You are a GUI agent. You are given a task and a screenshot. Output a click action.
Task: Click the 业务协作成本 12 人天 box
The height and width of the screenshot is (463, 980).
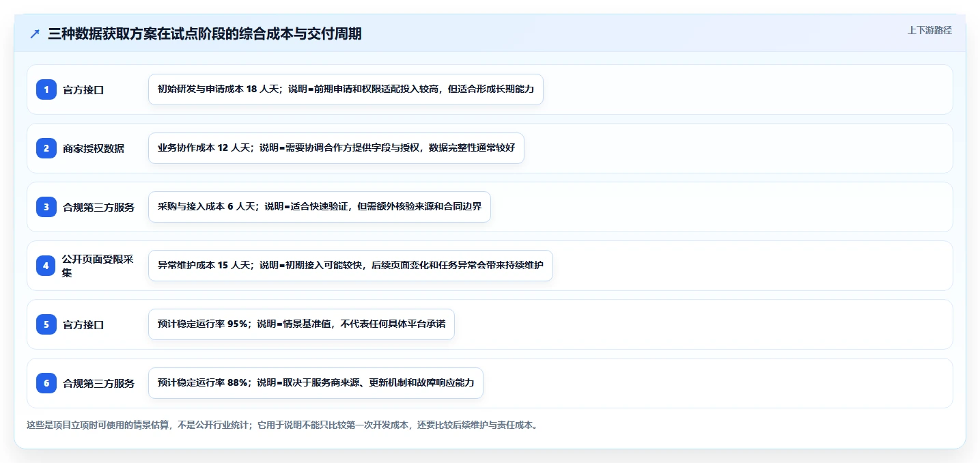(x=336, y=148)
